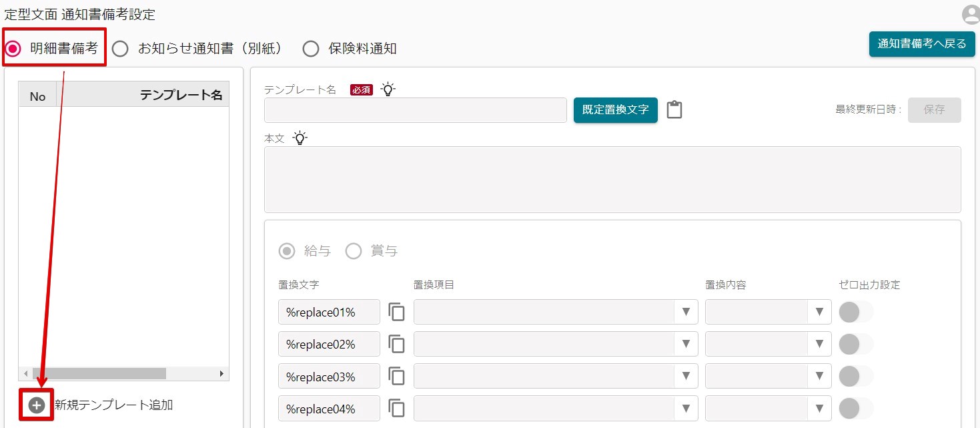
Task: Click the 置換項目 column label
Action: 434,284
